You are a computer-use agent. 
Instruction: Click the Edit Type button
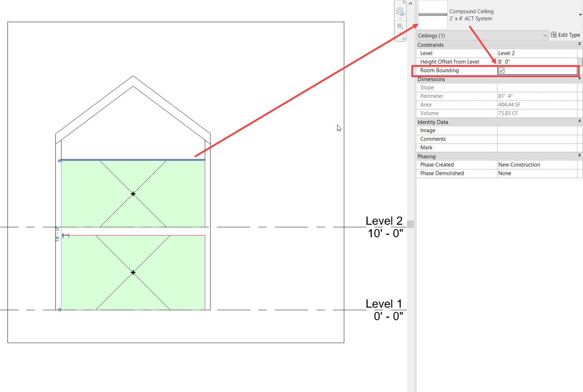[x=565, y=35]
